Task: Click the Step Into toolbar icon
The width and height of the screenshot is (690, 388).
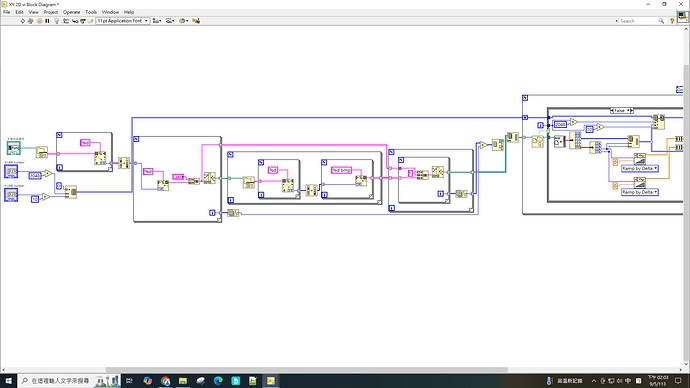Action: [x=75, y=21]
